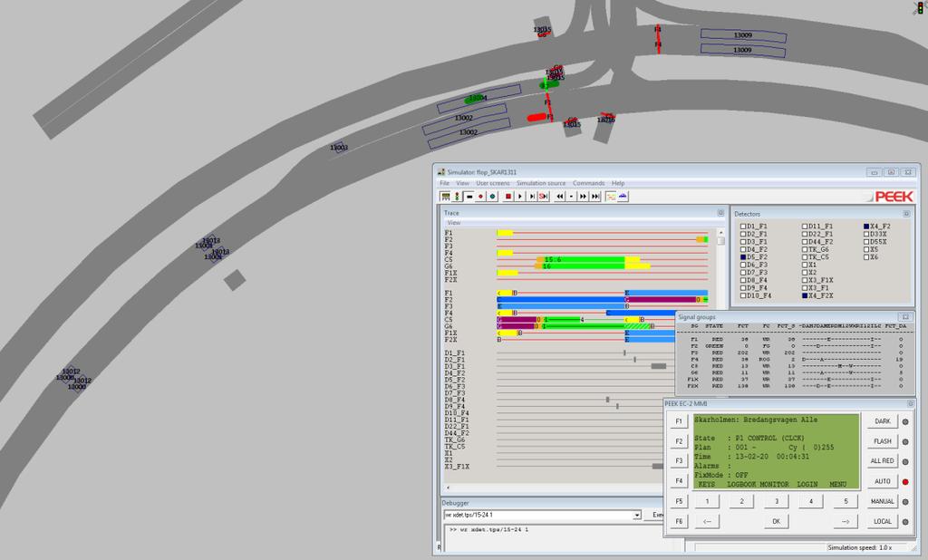The image size is (928, 560).
Task: Click the controller display toolbar icon
Action: (x=446, y=197)
